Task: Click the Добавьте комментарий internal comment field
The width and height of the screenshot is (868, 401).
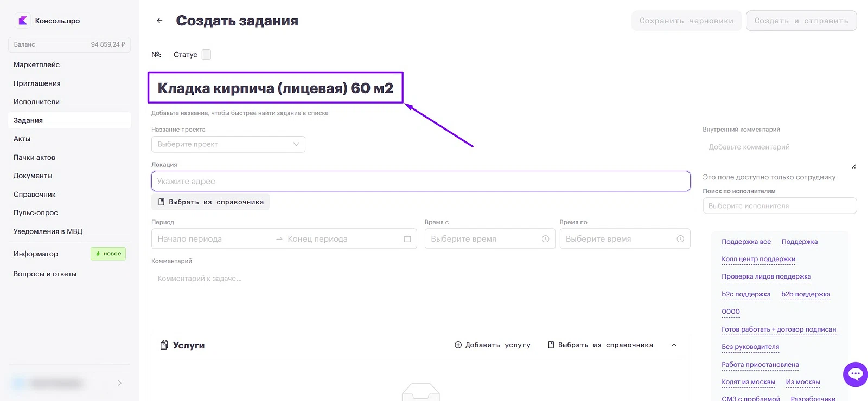Action: click(x=780, y=153)
